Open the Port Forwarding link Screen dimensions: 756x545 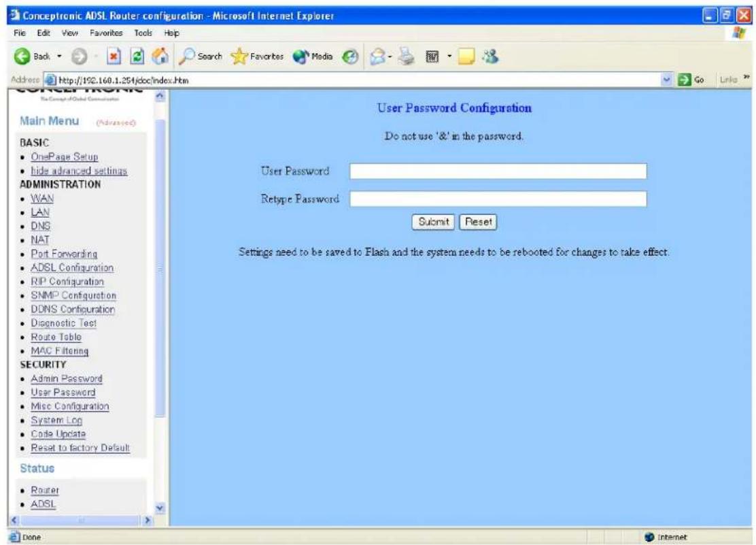[x=64, y=254]
